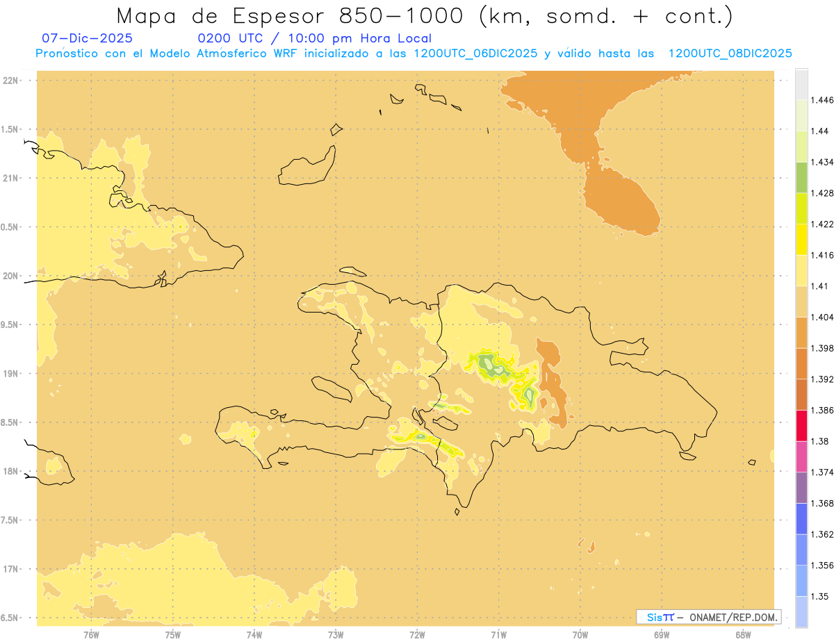Screen dimensions: 834x644
Task: Select the date label '07-Dic-2025'
Action: pyautogui.click(x=87, y=38)
